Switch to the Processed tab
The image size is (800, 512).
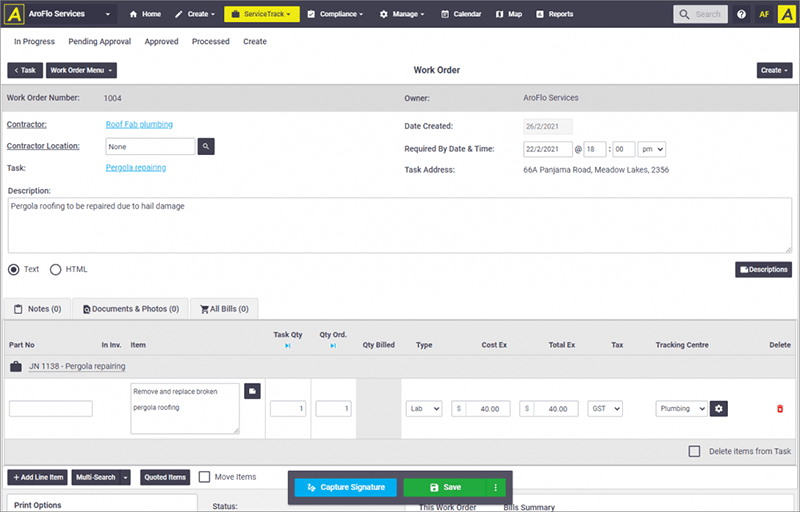tap(211, 42)
